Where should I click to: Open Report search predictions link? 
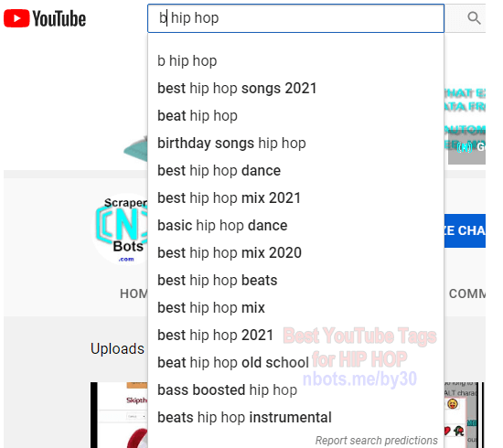pyautogui.click(x=376, y=441)
